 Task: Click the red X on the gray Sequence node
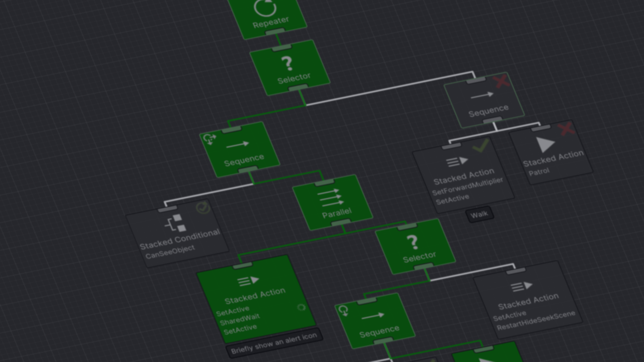coord(502,81)
